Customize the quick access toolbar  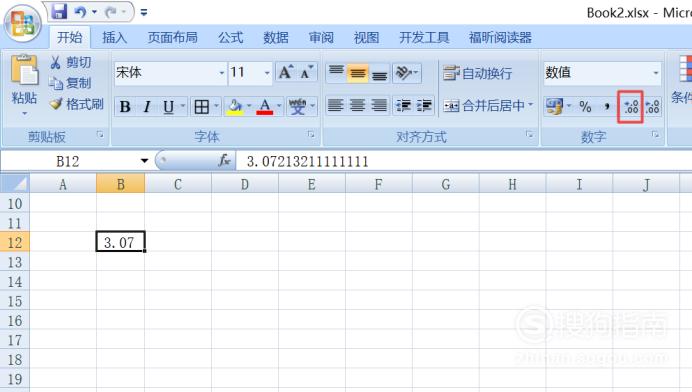[144, 12]
